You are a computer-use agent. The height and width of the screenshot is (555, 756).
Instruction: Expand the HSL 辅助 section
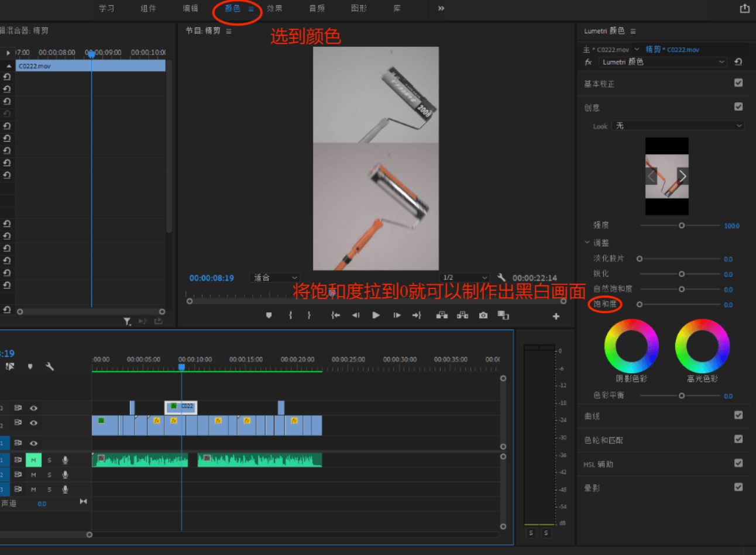(598, 464)
